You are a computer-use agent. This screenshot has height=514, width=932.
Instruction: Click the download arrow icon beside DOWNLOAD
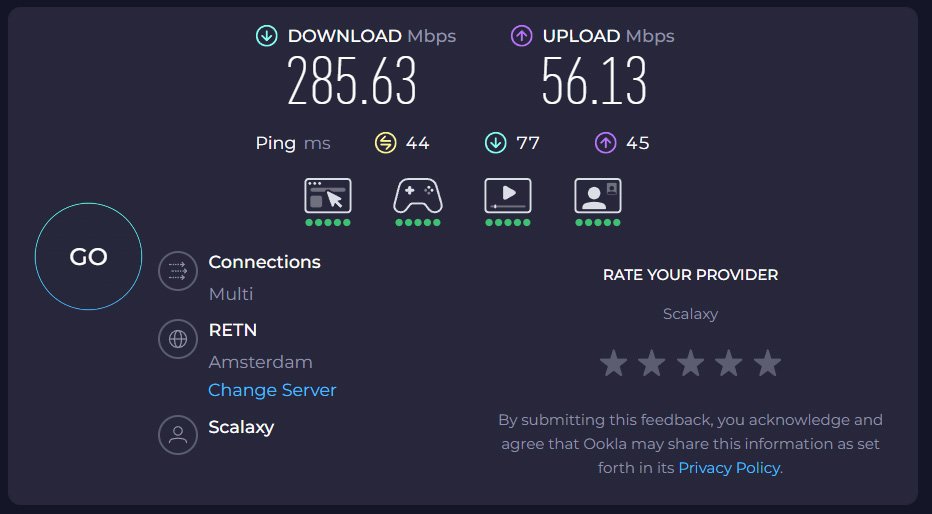[x=266, y=36]
